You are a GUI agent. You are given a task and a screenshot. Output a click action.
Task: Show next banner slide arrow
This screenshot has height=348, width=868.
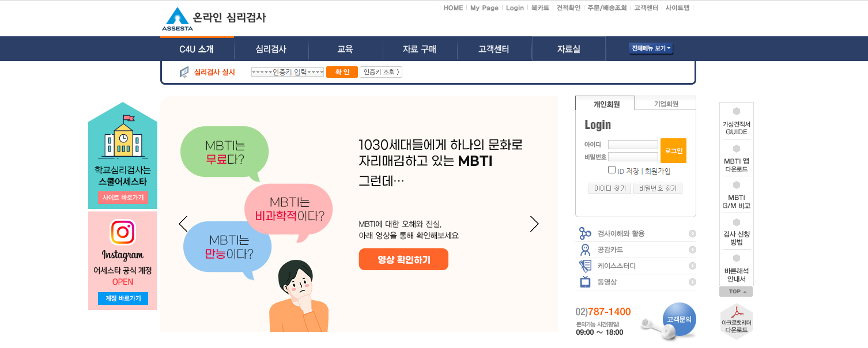click(x=534, y=224)
